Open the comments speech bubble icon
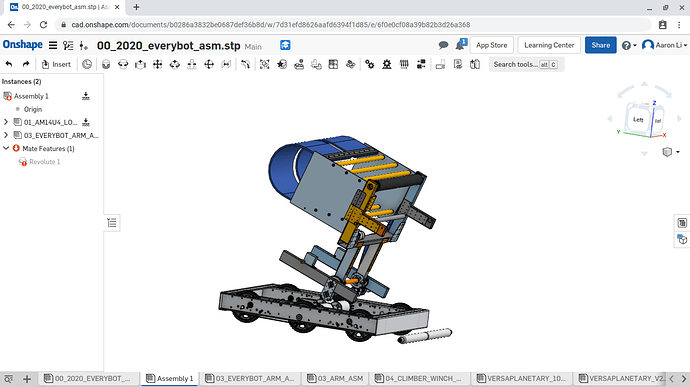The width and height of the screenshot is (690, 387). pos(444,45)
